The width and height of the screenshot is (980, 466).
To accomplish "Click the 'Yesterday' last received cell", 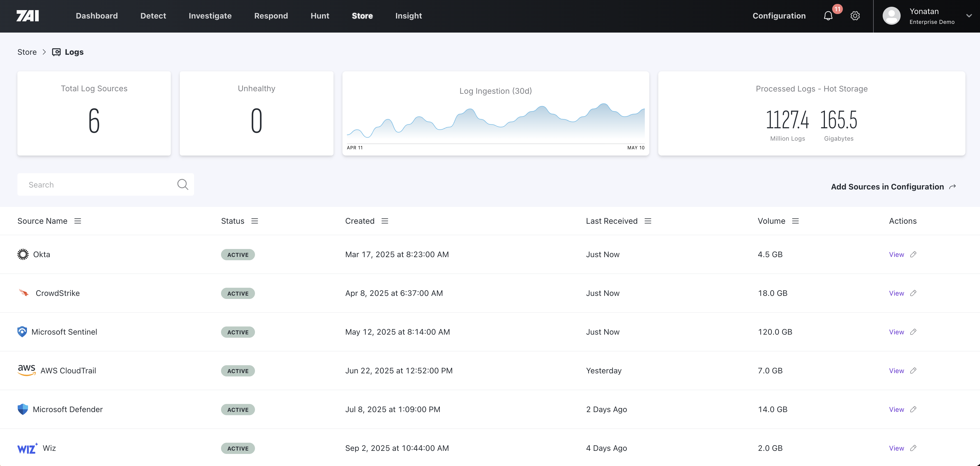I will tap(604, 371).
